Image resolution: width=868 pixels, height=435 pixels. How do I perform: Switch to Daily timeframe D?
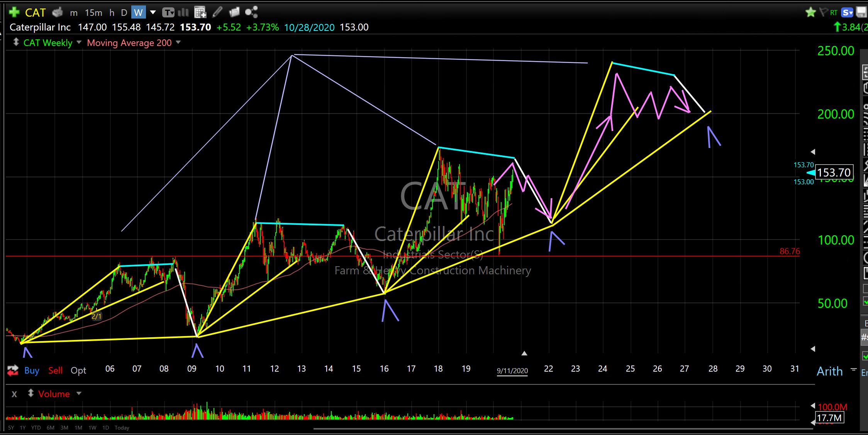(x=124, y=13)
